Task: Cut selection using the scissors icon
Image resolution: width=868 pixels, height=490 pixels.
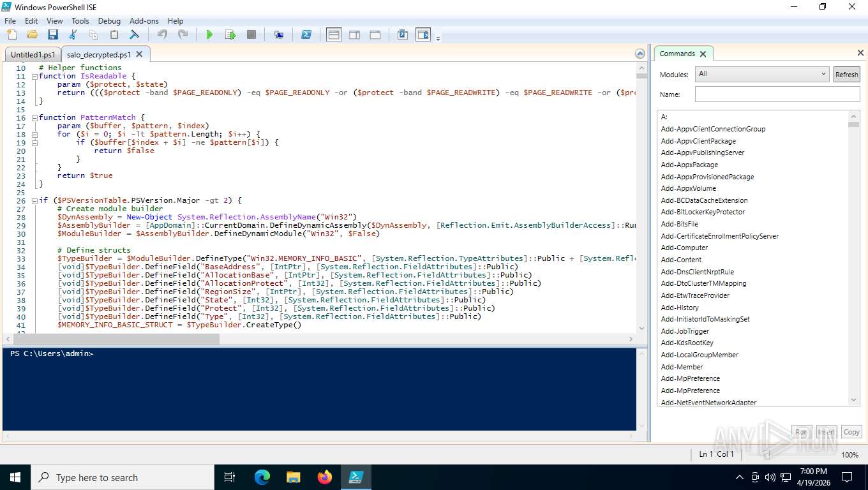Action: 73,34
